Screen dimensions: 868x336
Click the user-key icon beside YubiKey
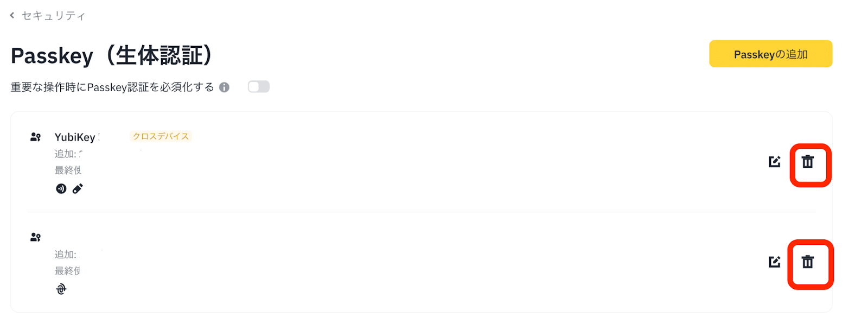click(x=36, y=137)
